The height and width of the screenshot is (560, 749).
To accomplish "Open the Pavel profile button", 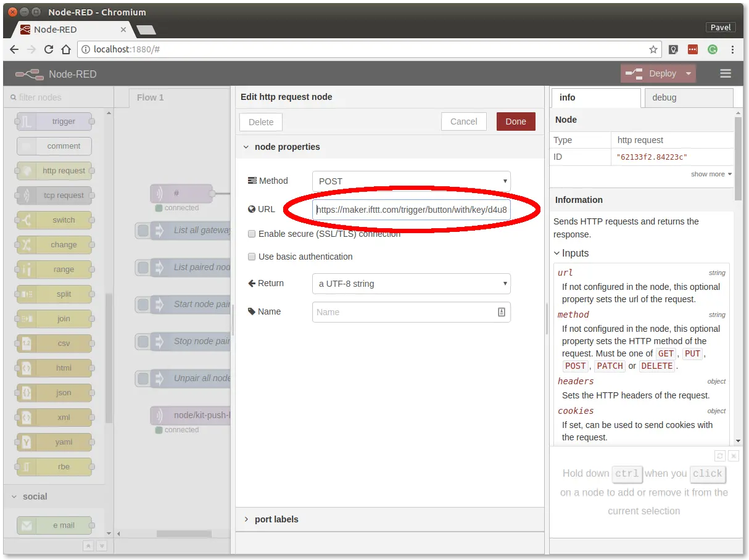I will [721, 27].
